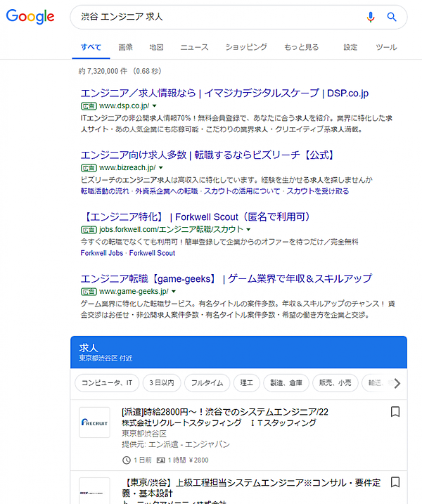422x504 pixels.
Task: Click the 広告 badge beside www.dsp.co.jp
Action: [89, 105]
